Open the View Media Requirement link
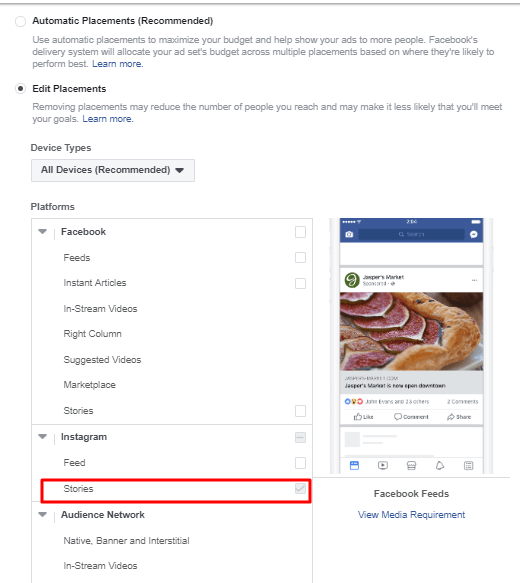520x583 pixels. pos(411,515)
